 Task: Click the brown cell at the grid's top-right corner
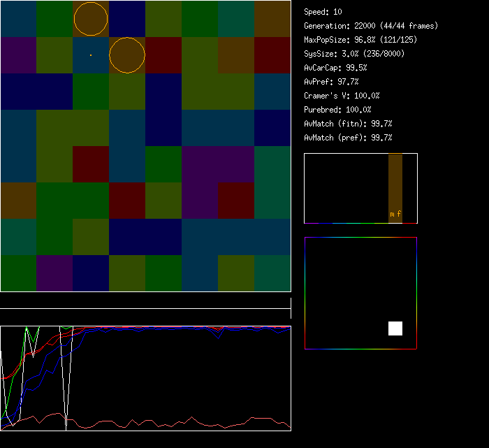pos(272,19)
